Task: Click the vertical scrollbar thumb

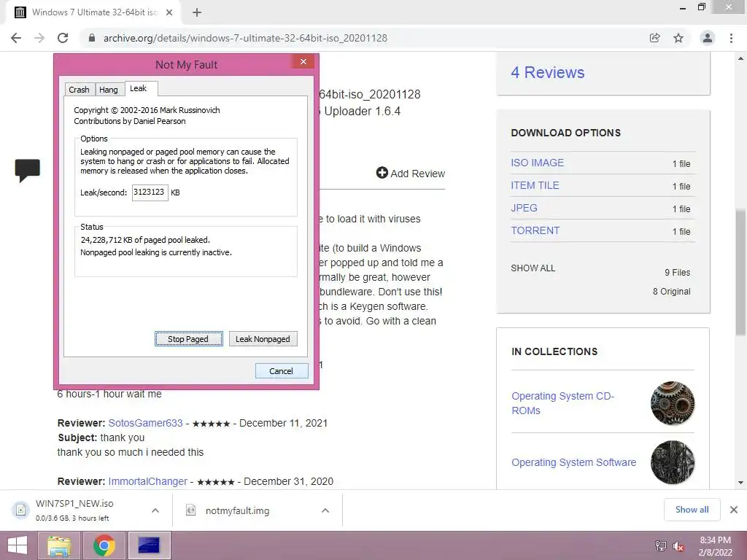Action: click(x=740, y=272)
